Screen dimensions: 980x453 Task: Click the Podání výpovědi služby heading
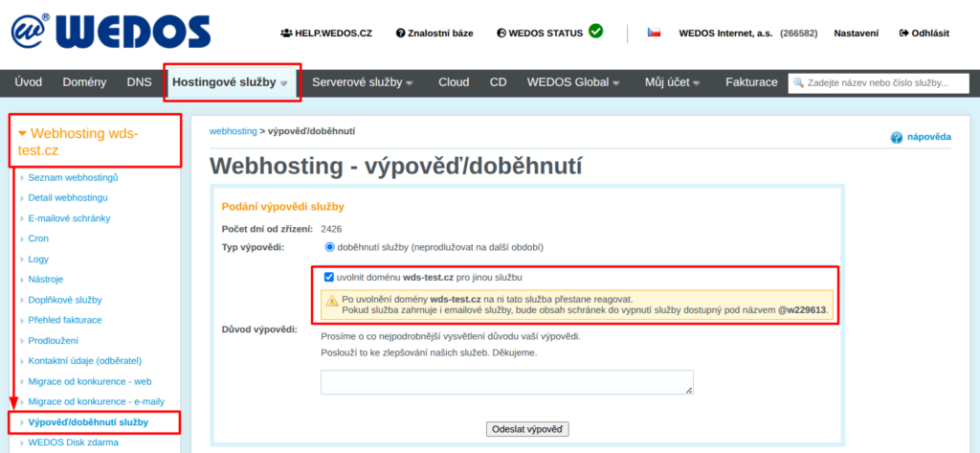click(283, 206)
